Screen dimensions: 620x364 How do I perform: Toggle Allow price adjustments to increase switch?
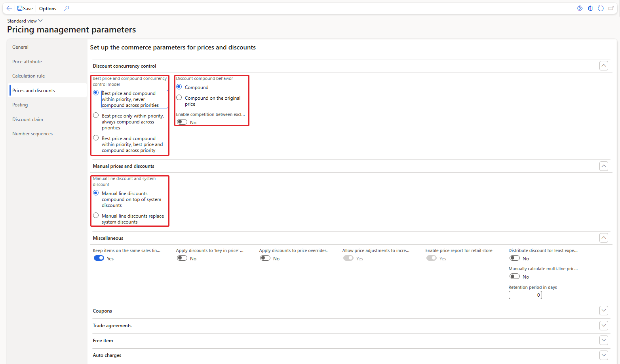coord(348,258)
